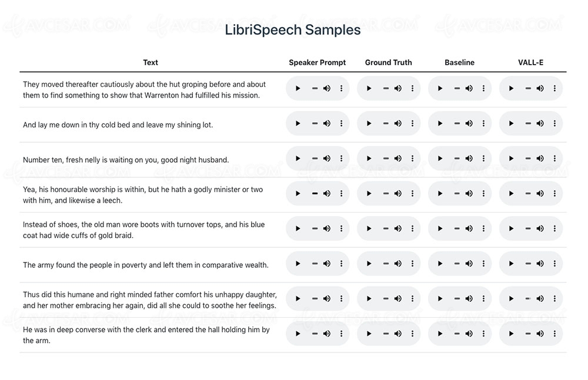Seek Ground Truth audio slider in Warrenton row

pyautogui.click(x=386, y=89)
